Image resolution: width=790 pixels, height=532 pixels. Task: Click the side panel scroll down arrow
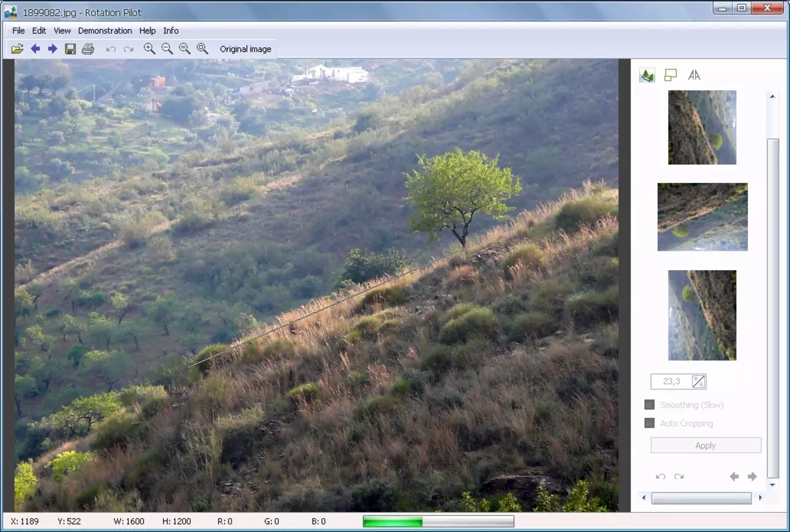click(x=772, y=485)
